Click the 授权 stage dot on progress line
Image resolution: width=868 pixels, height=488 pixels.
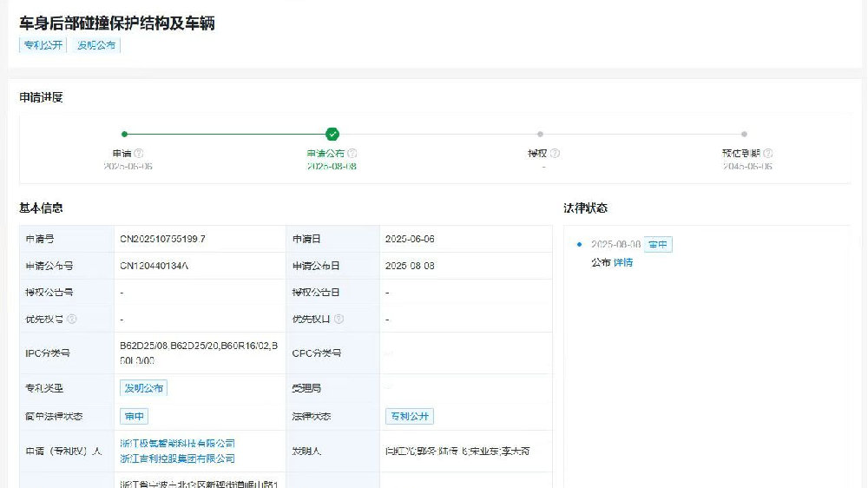coord(540,134)
